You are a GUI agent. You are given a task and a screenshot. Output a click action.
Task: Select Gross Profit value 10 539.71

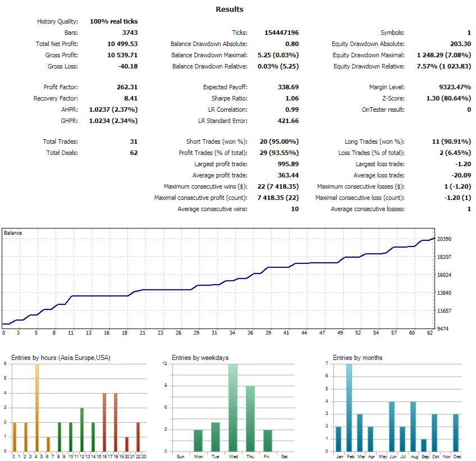122,55
